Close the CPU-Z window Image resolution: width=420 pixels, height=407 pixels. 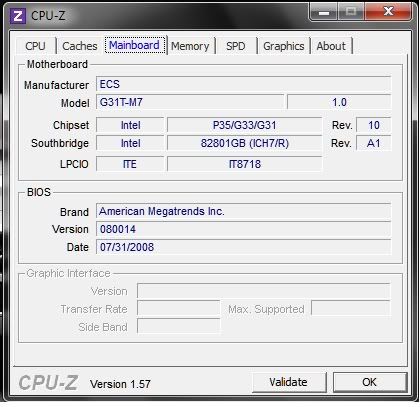(388, 12)
